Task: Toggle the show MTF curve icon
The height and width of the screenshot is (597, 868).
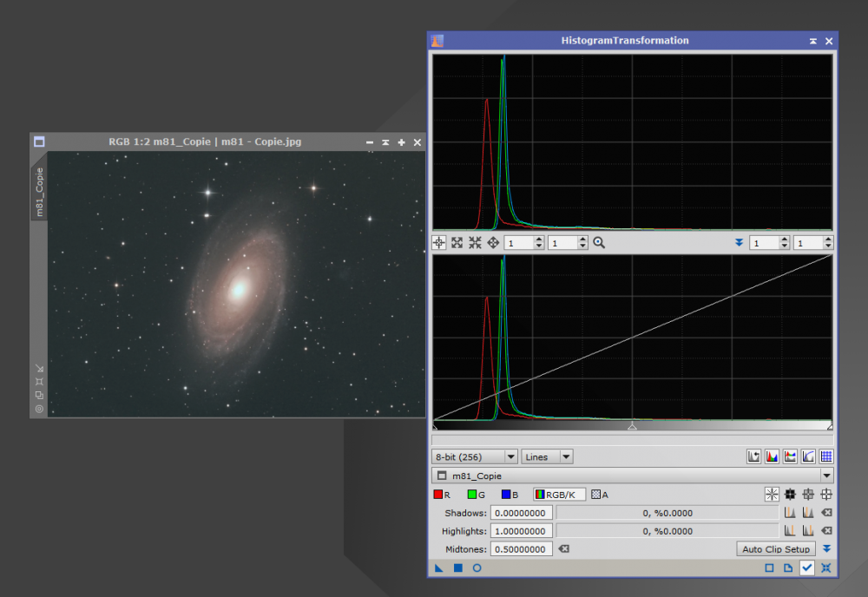Action: tap(808, 456)
